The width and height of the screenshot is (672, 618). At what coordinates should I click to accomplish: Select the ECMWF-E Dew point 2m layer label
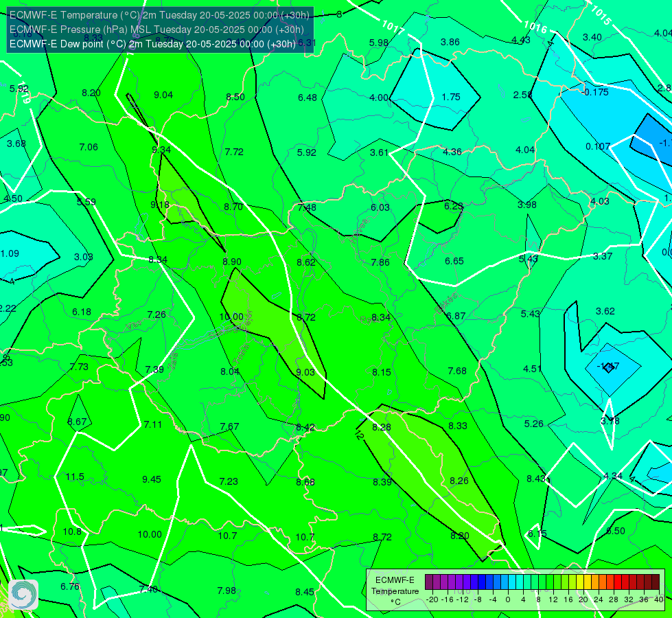(x=152, y=44)
